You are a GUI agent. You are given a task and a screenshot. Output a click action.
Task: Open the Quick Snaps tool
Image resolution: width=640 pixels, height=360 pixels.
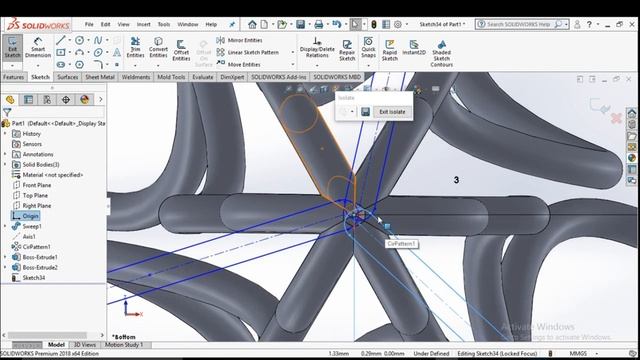click(x=368, y=47)
